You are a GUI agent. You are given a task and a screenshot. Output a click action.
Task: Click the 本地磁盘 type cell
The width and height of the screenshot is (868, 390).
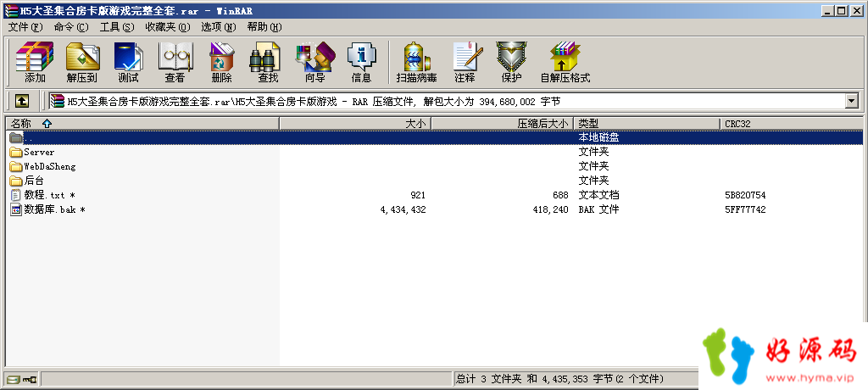point(598,137)
